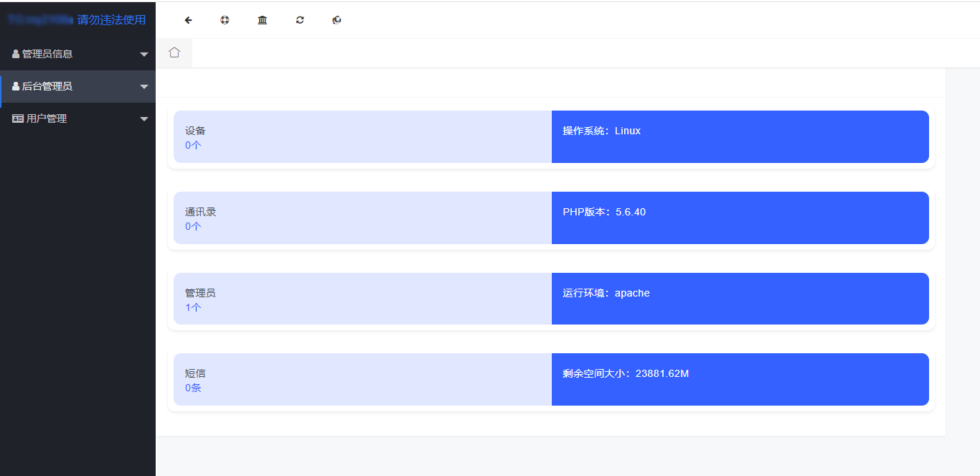Click the back arrow icon in toolbar
980x476 pixels.
188,20
